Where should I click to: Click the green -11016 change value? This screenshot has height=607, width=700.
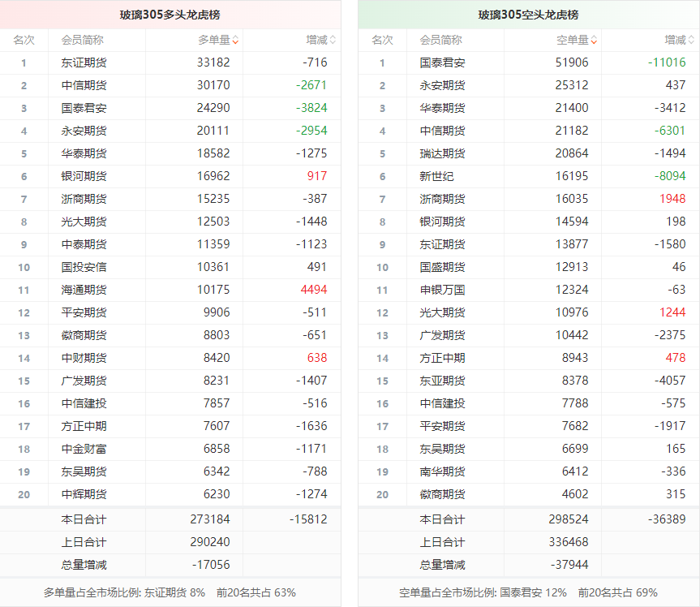[667, 62]
